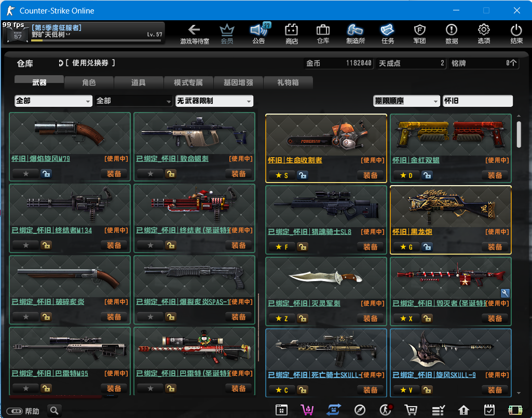
Task: Click the scroll-down arrow of the right weapon list
Action: click(x=519, y=393)
